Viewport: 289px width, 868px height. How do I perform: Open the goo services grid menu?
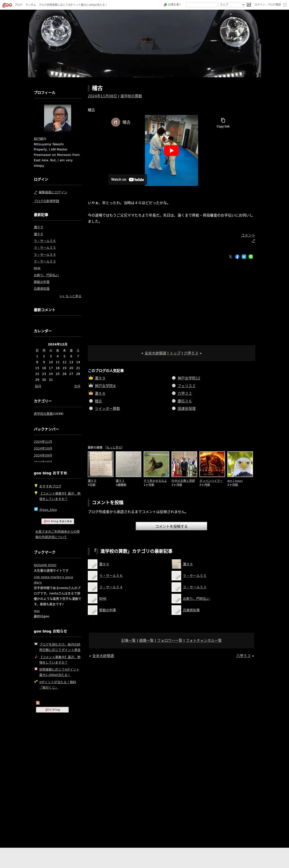click(285, 5)
